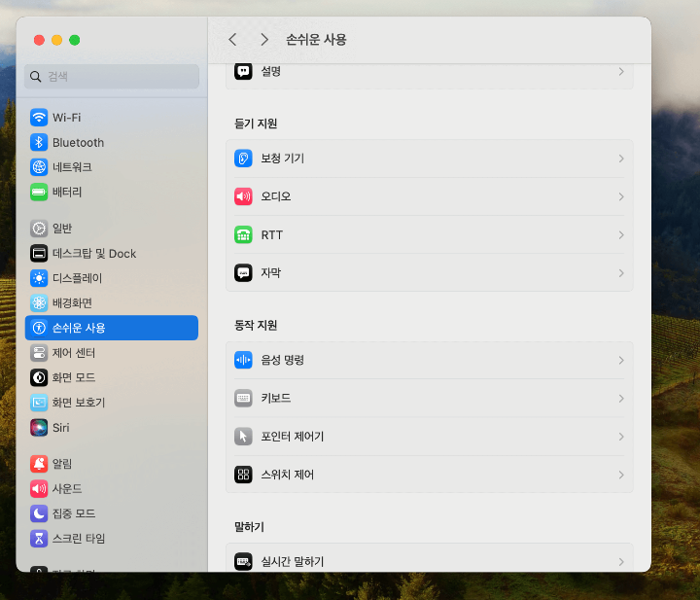Expand the 보청 기기 row chevron
Screen dimensions: 700x600
click(621, 159)
